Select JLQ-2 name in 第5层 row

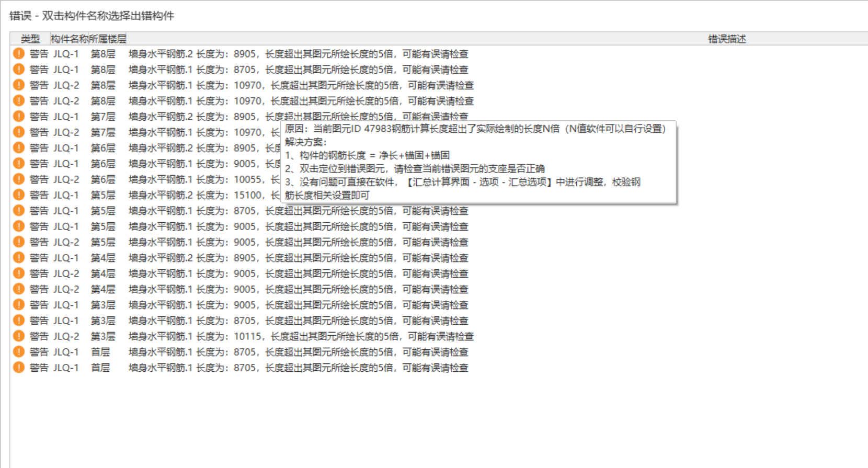pyautogui.click(x=66, y=242)
